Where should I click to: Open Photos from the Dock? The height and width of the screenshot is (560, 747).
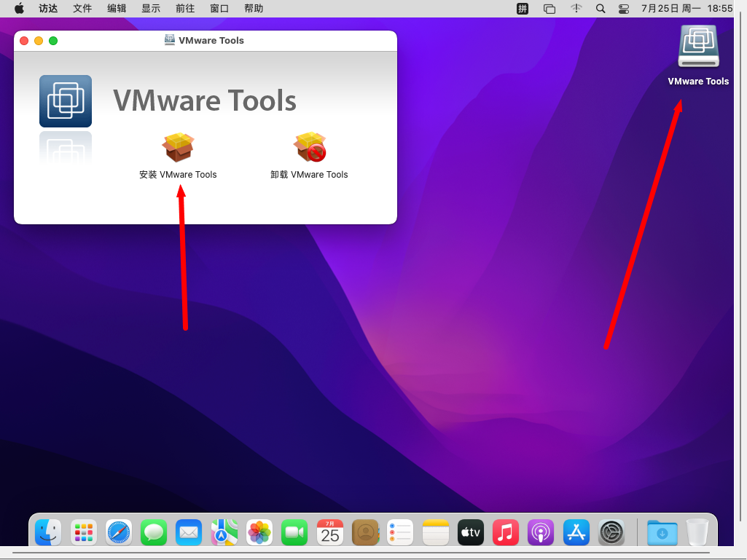259,532
